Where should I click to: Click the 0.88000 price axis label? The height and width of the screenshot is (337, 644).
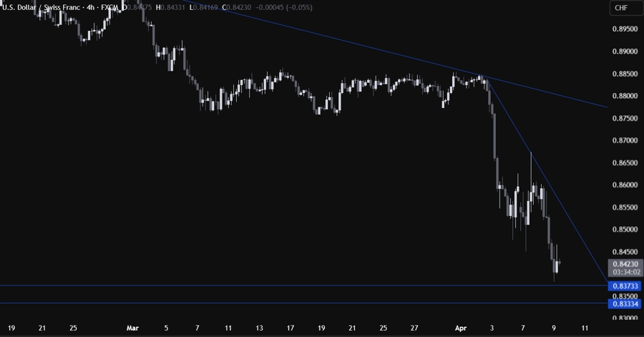[623, 96]
